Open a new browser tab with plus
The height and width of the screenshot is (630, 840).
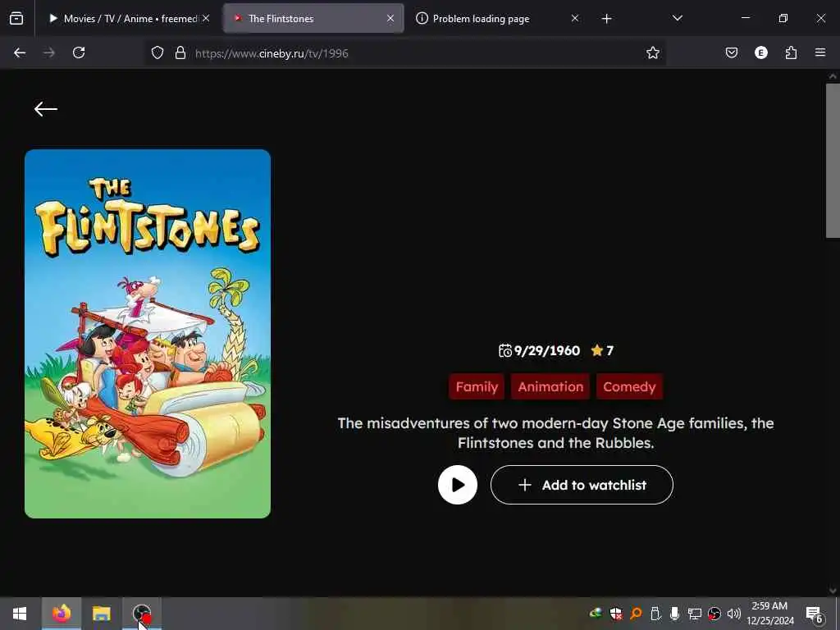606,19
